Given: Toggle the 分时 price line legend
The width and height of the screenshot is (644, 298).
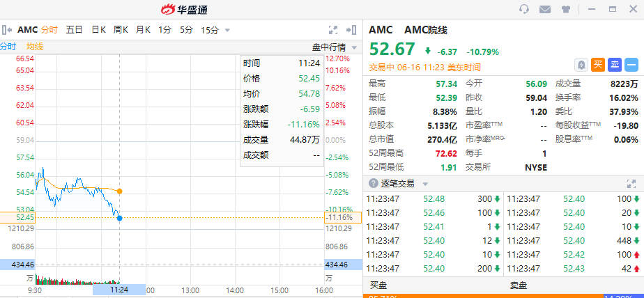Looking at the screenshot, I should 8,47.
